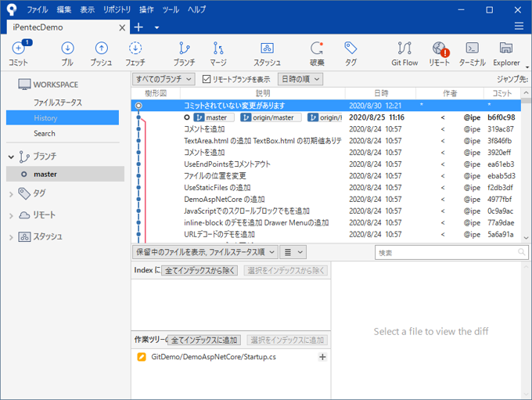The image size is (532, 400).
Task: Open the date order (日時の順) dropdown
Action: tap(300, 79)
